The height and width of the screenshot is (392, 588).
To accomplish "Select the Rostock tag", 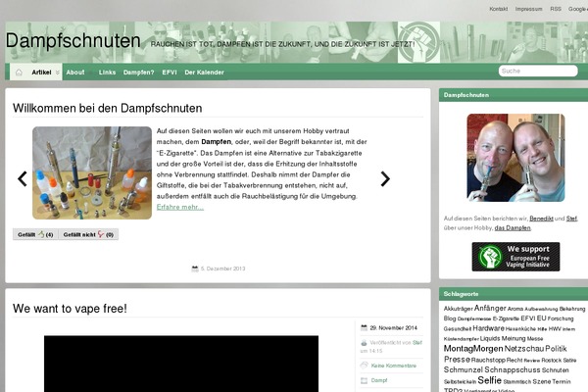I will tap(551, 360).
